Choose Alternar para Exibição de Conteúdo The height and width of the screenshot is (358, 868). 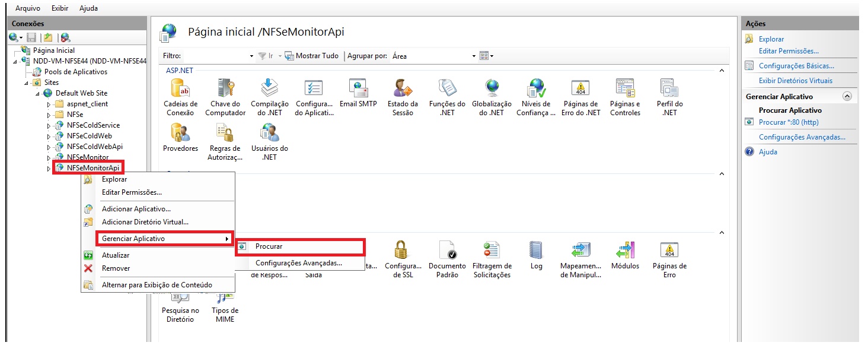(158, 285)
